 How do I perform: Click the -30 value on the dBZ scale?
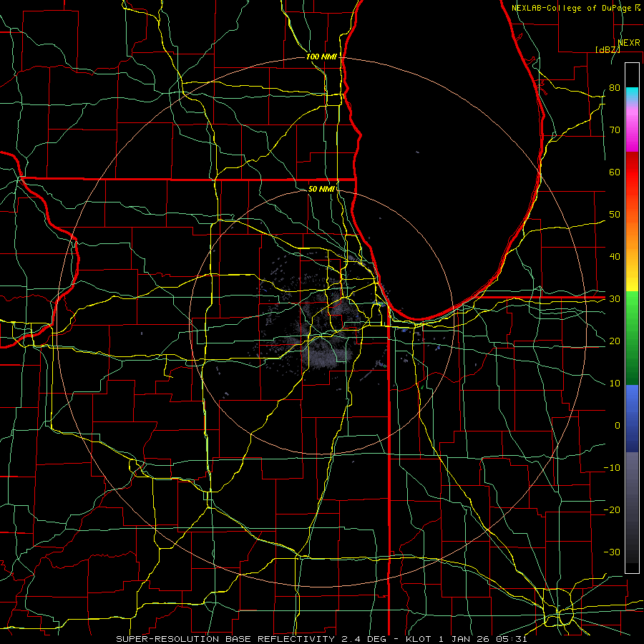coord(612,552)
